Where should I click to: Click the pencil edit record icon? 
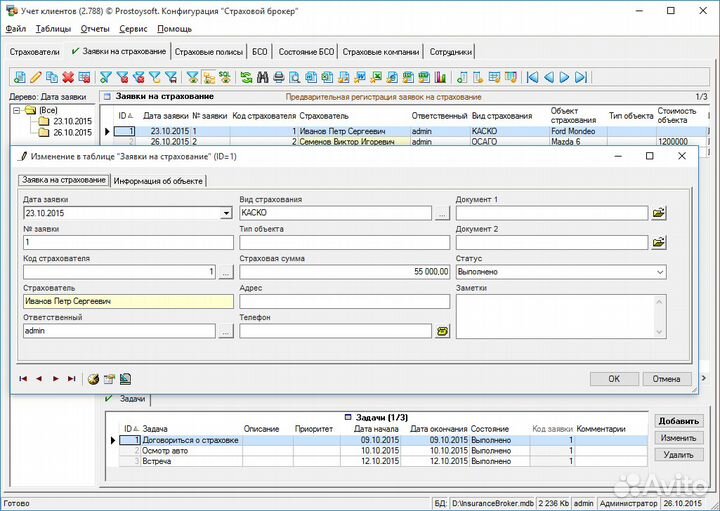tap(36, 77)
